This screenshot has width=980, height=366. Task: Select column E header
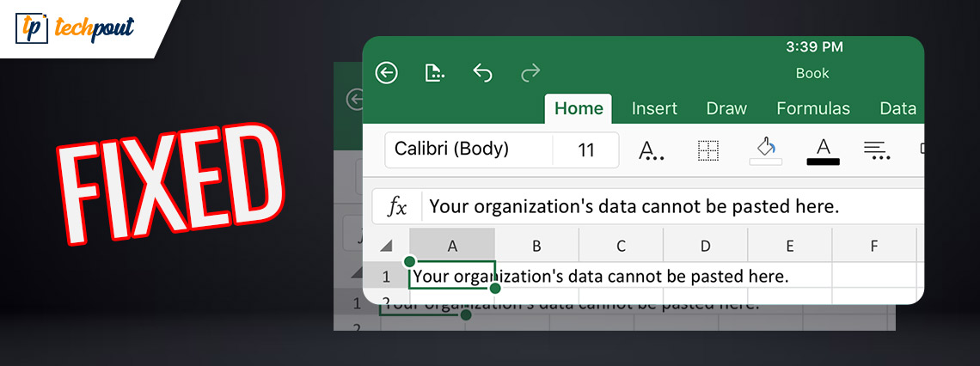point(789,246)
